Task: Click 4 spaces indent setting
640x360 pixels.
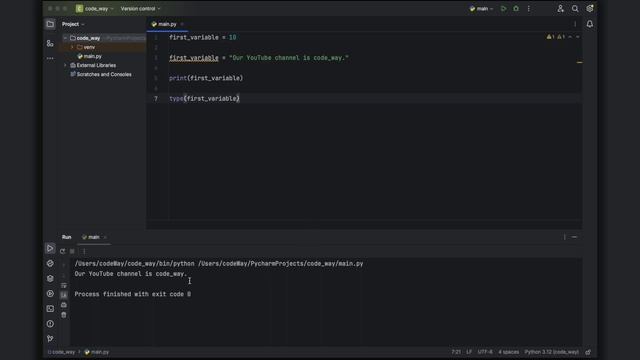Action: [509, 352]
